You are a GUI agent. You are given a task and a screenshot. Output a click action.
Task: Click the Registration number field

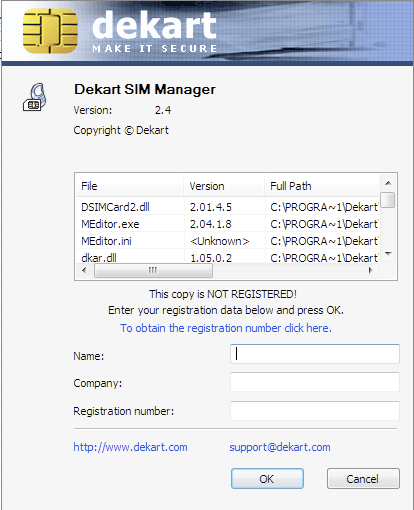[x=315, y=411]
